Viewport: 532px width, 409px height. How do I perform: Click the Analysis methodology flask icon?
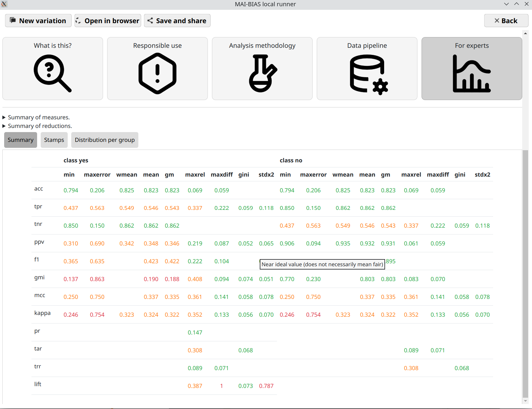(x=262, y=73)
